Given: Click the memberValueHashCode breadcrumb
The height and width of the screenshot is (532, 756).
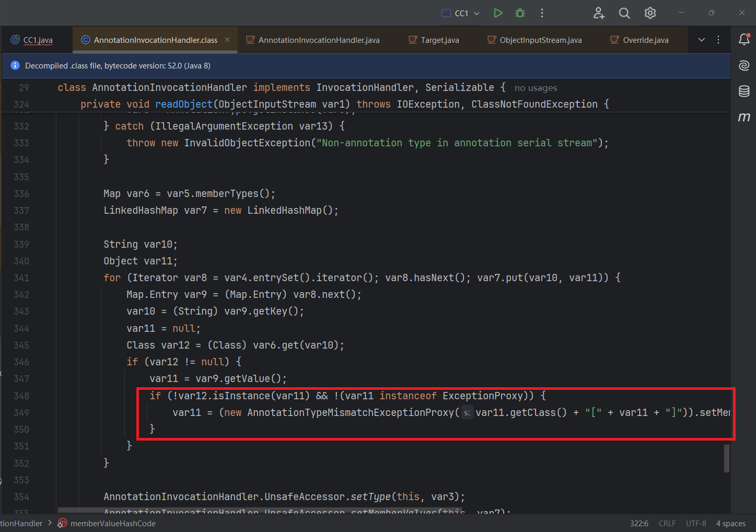Looking at the screenshot, I should click(x=113, y=523).
